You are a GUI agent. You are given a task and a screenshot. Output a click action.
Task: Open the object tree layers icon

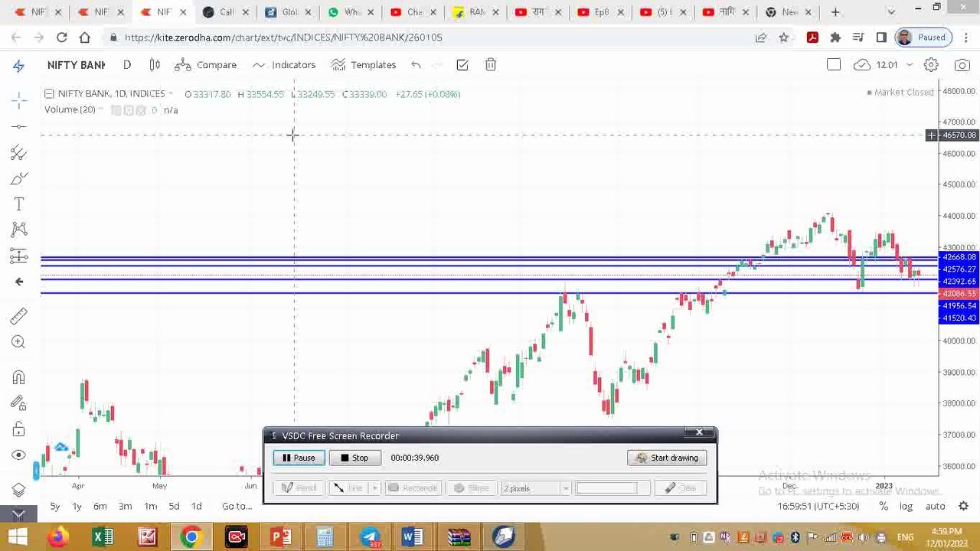click(x=19, y=490)
